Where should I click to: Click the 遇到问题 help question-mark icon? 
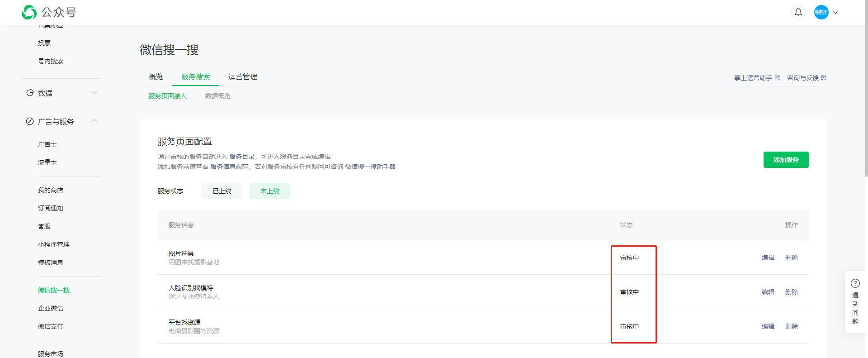pyautogui.click(x=855, y=283)
